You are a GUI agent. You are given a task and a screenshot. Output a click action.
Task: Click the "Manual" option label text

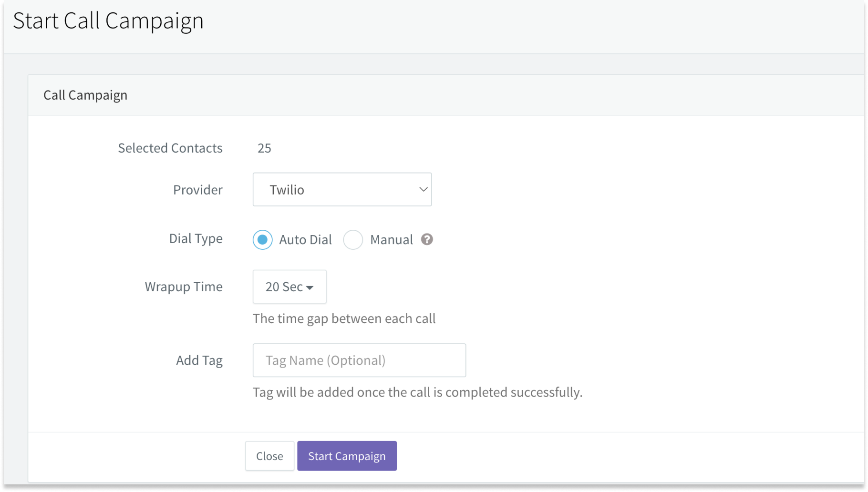point(391,239)
